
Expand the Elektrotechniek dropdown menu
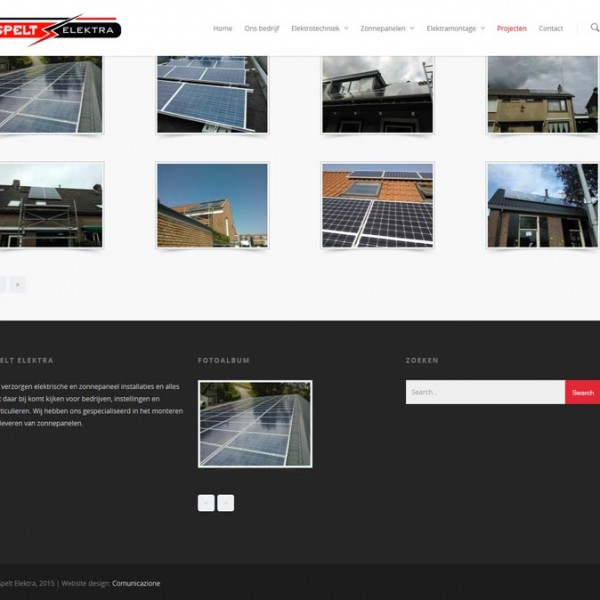coord(319,28)
